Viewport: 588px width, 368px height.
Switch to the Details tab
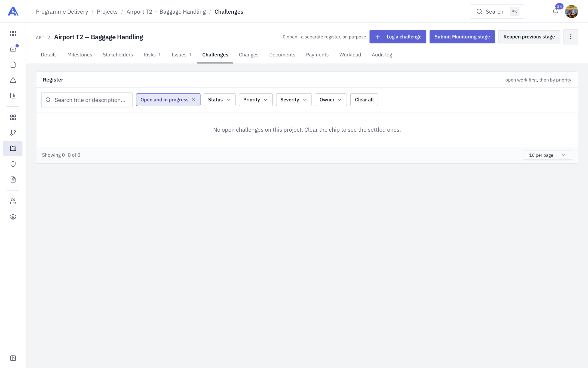pos(49,55)
